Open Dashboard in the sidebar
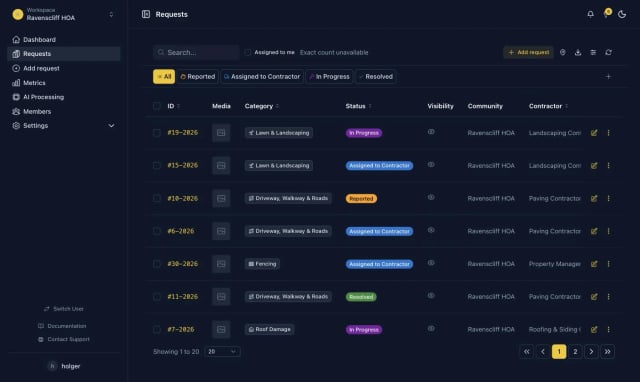640x382 pixels. [x=63, y=40]
